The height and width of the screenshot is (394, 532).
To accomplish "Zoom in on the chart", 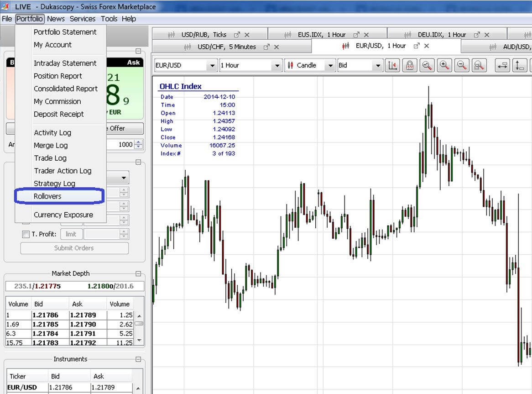I will coord(444,65).
